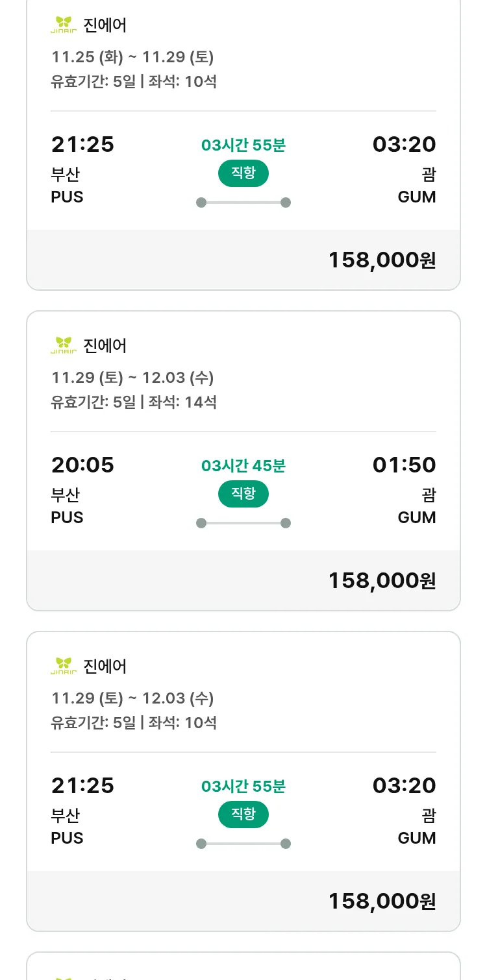Tap Jin Air logo on the 14-seat flight card
The width and height of the screenshot is (487, 980).
64,345
